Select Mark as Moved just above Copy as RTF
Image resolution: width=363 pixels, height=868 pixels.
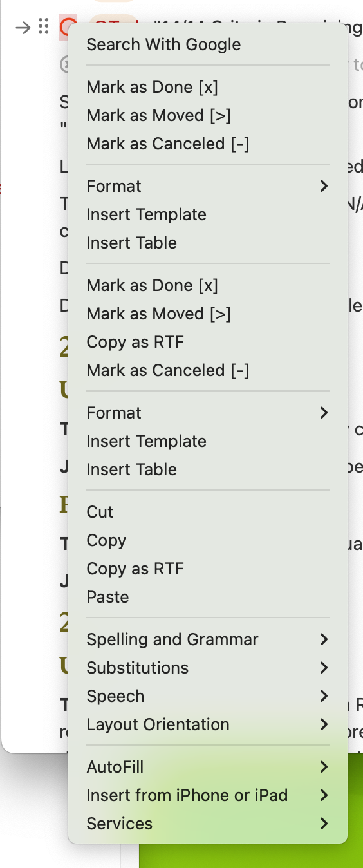pyautogui.click(x=158, y=314)
